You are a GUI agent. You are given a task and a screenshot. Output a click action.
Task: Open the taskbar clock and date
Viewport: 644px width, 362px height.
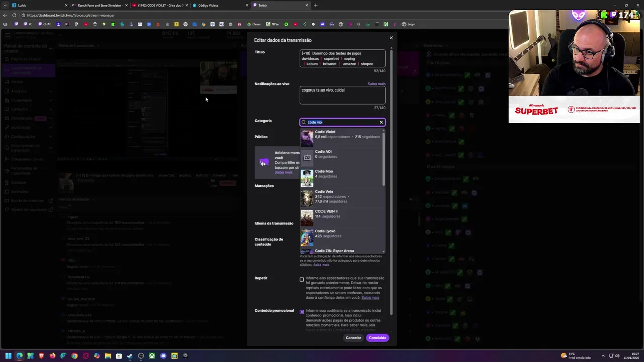[x=631, y=356]
